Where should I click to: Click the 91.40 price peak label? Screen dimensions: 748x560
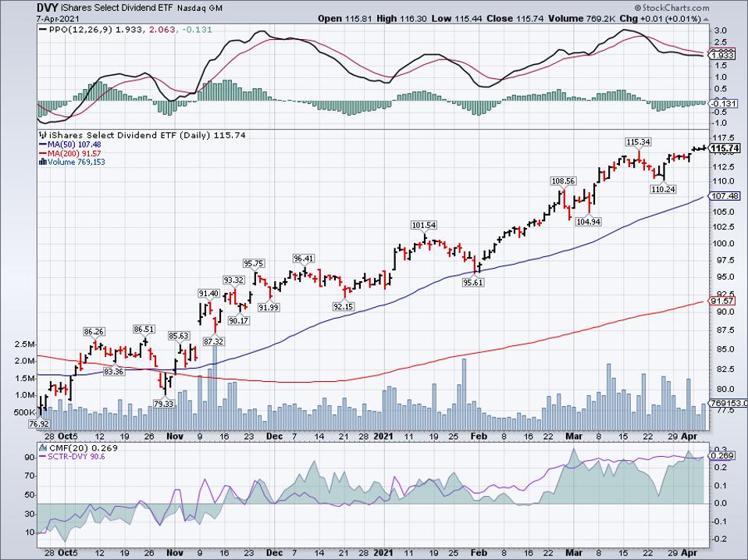tap(209, 294)
